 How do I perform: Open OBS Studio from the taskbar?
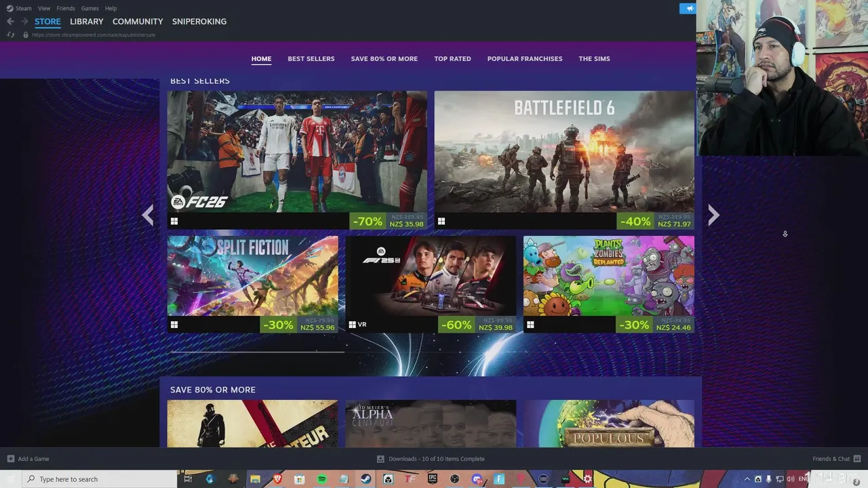454,479
